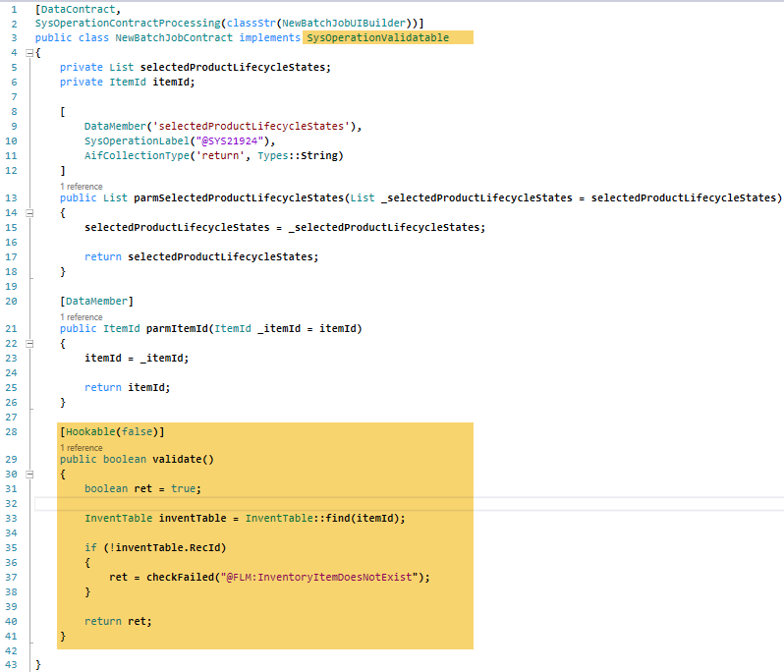This screenshot has width=784, height=672.
Task: Open the '1 reference' link above parmItemId
Action: 82,317
